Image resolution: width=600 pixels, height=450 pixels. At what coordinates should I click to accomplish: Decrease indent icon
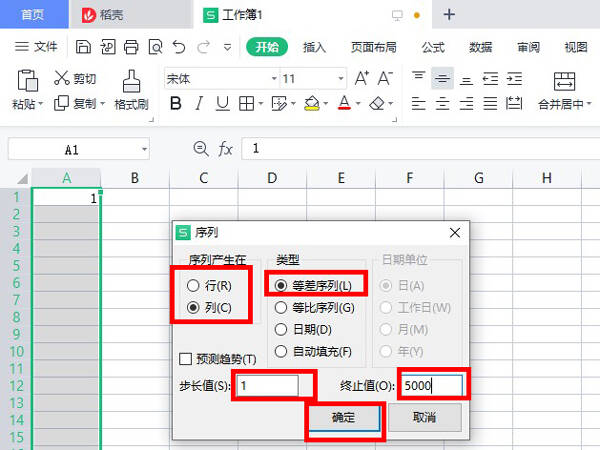click(490, 78)
